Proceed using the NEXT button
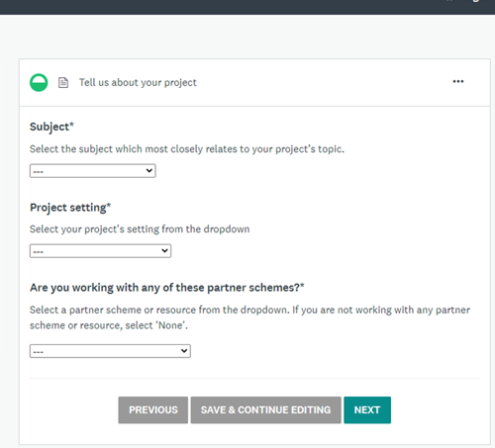Viewport: 495px width, 448px height. pos(367,409)
